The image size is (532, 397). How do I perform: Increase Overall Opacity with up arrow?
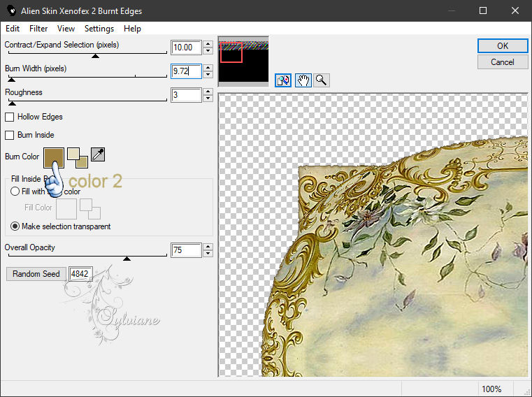208,247
